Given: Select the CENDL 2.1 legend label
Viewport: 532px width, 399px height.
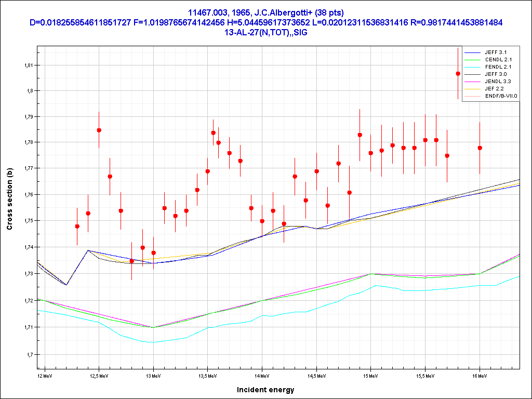Looking at the screenshot, I should 498,60.
